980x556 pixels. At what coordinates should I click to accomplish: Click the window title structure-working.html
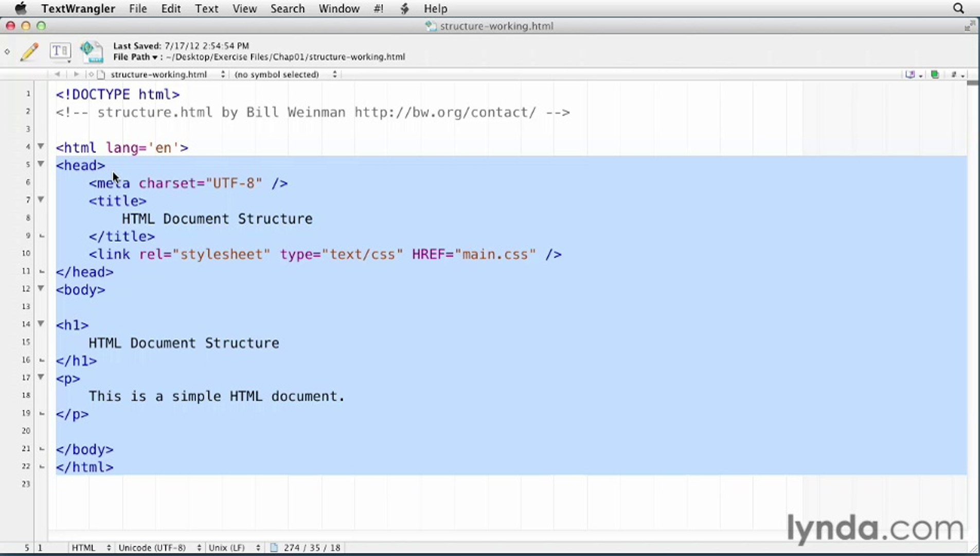pyautogui.click(x=496, y=26)
